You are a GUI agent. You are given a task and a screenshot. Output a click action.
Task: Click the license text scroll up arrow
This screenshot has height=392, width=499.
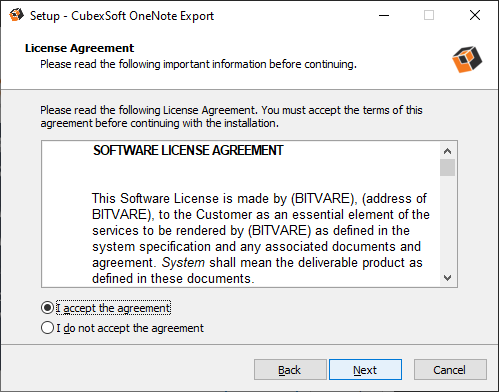447,151
